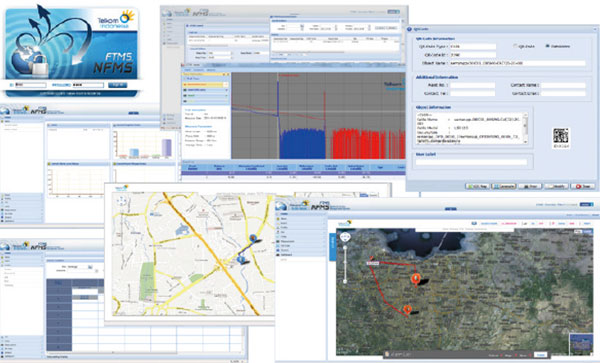
Task: Open the Measurement item in left sidebar
Action: (287, 241)
